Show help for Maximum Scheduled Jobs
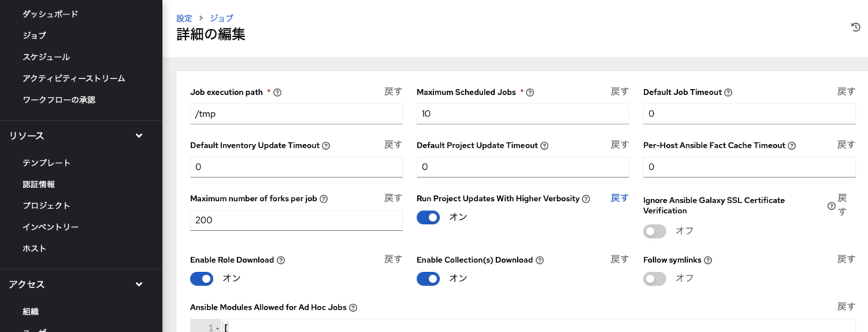The height and width of the screenshot is (332, 868). click(530, 93)
